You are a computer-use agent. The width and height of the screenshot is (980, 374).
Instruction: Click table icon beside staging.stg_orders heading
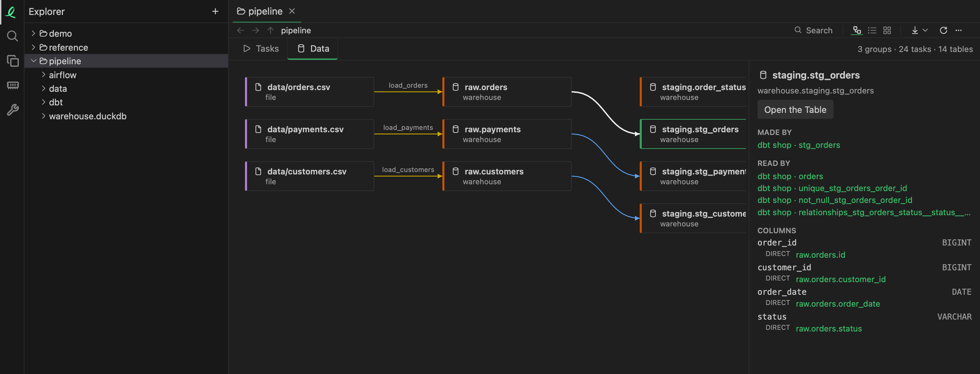(x=763, y=75)
